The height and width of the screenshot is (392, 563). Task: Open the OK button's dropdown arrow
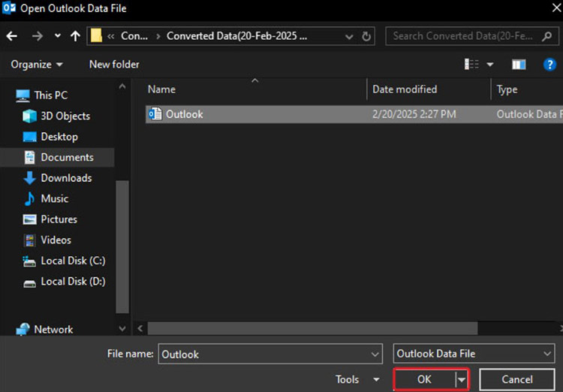click(x=462, y=380)
